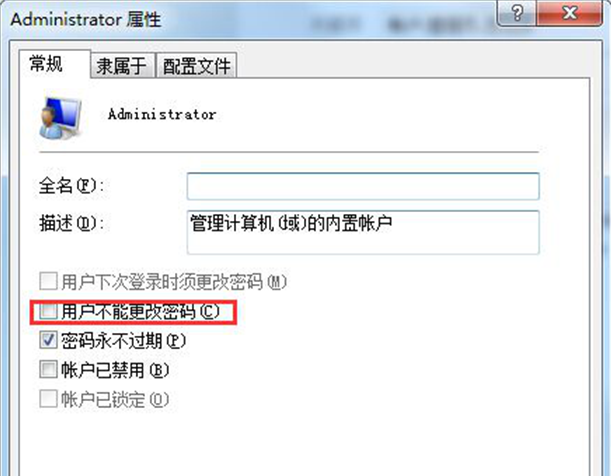Image resolution: width=611 pixels, height=476 pixels.
Task: Enable the 帐户已禁用 checkbox
Action: [x=48, y=369]
